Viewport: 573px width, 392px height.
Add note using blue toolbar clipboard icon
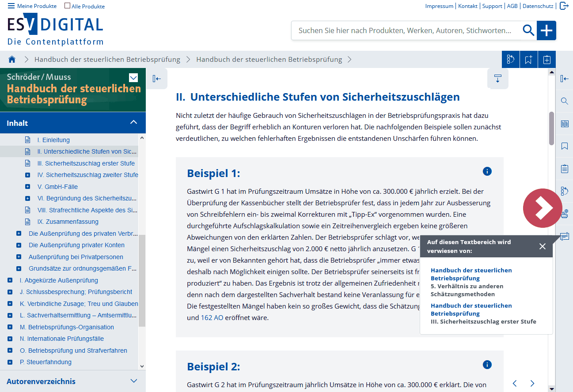coord(546,60)
